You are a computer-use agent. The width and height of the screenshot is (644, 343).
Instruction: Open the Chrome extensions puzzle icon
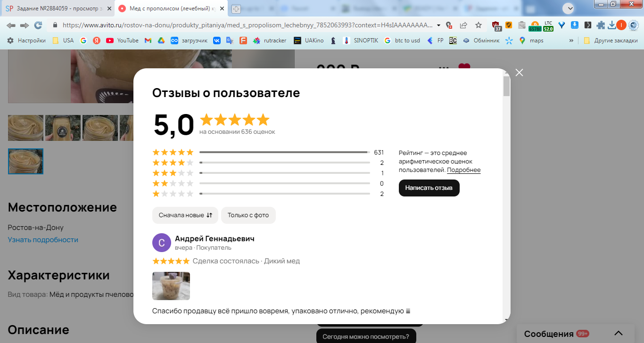click(601, 25)
